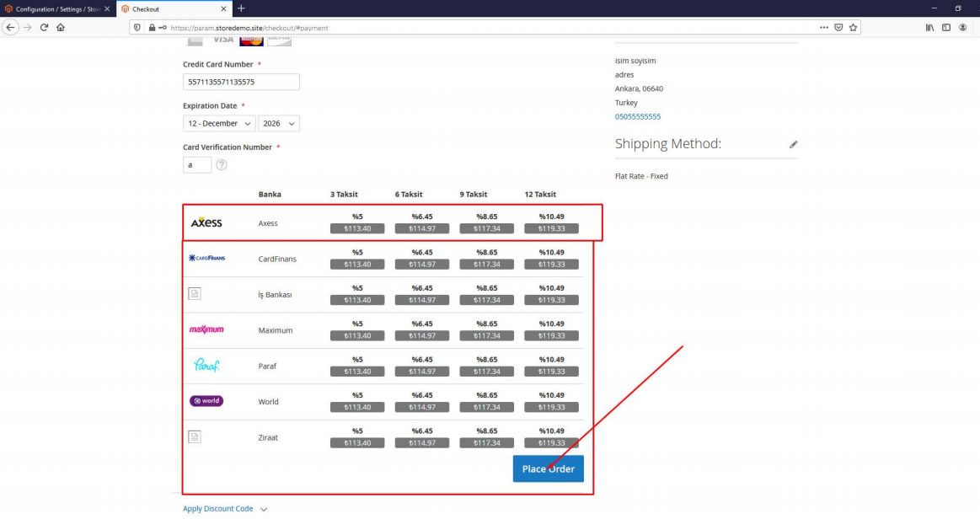The image size is (980, 519).
Task: Click the "CardFinans" bank name
Action: point(277,259)
